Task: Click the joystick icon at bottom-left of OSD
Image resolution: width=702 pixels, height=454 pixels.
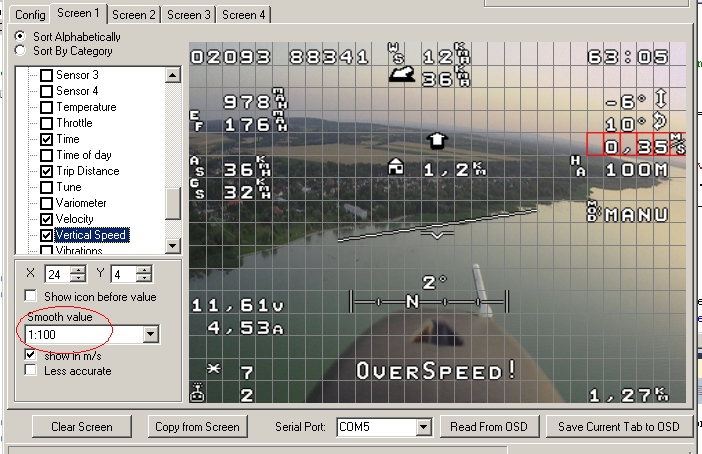Action: tap(198, 395)
